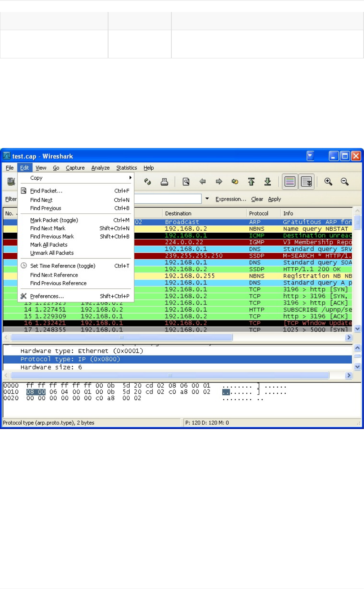Click packet list horizontal scrollbar right arrow
Screen dimensions: 364x589
(349, 337)
